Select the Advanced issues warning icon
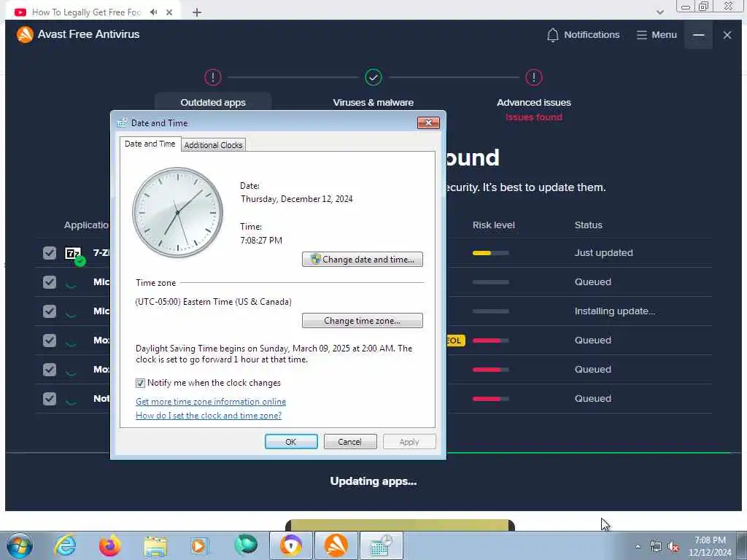 533,77
